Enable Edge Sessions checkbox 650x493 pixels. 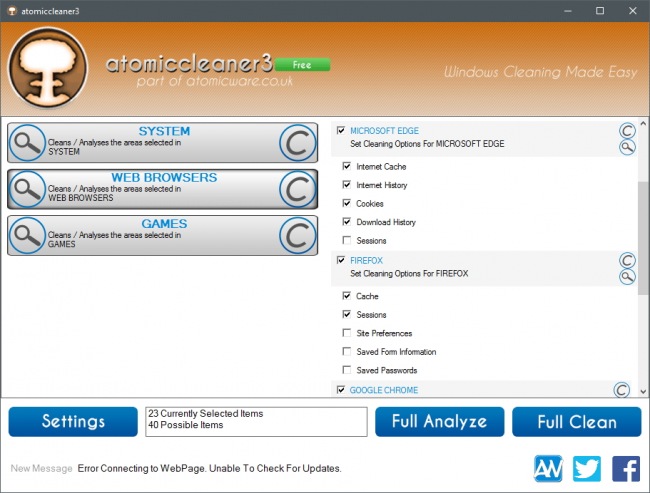click(x=347, y=240)
